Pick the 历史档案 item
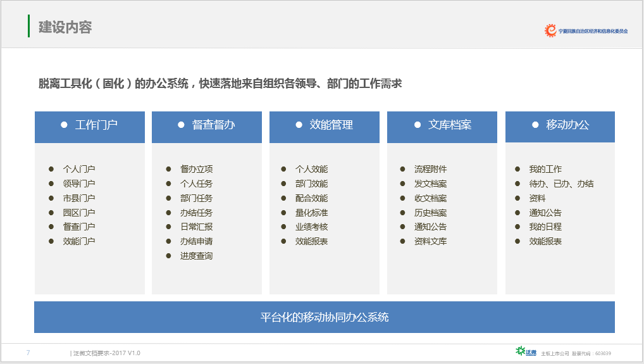Image resolution: width=644 pixels, height=364 pixels. [x=430, y=213]
